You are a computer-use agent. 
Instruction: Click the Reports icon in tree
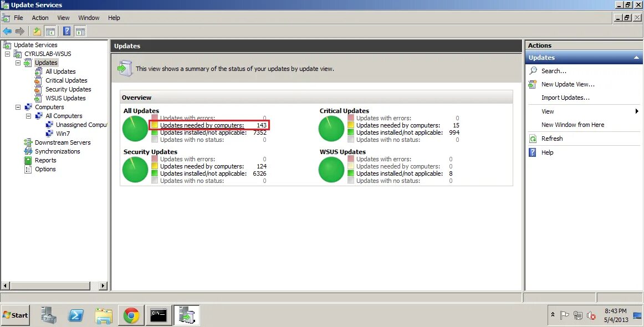[x=28, y=160]
